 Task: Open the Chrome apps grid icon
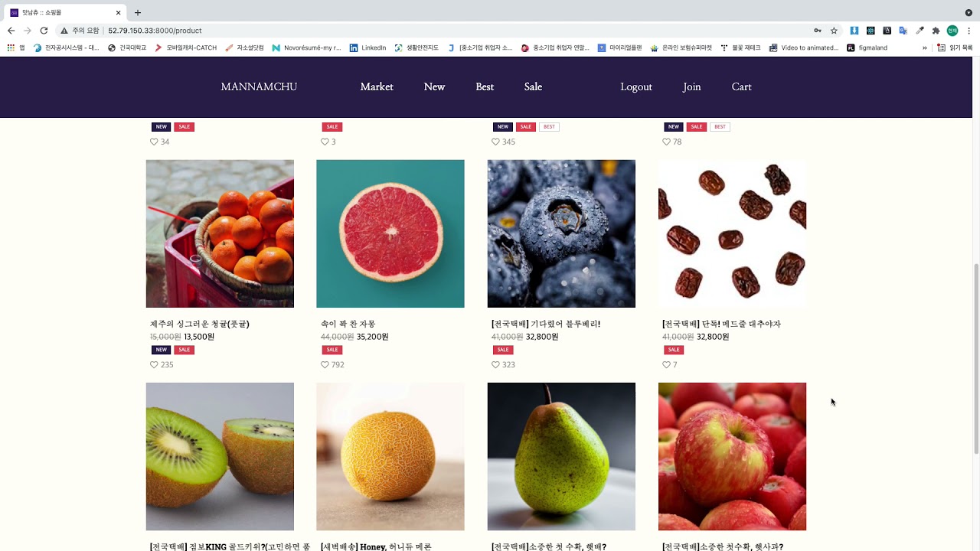(11, 47)
